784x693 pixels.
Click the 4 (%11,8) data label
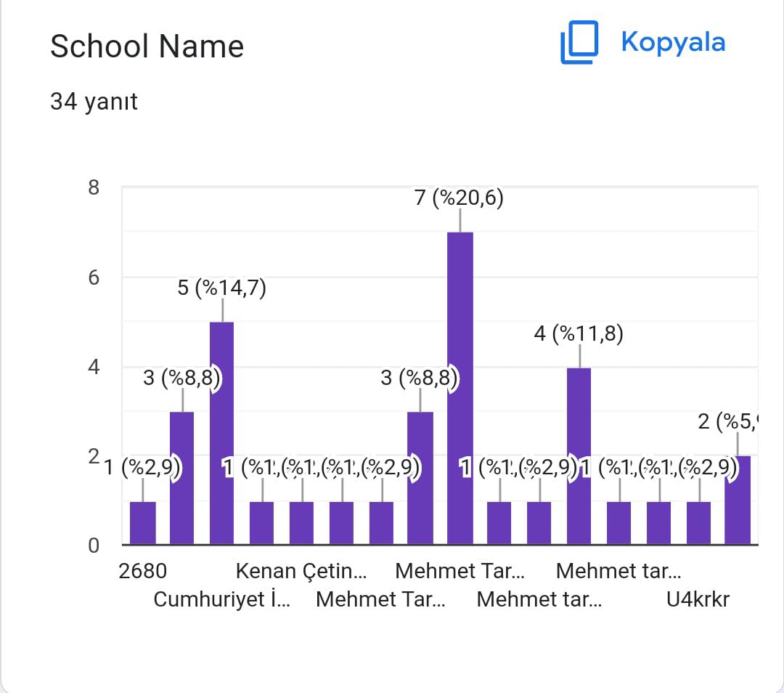pyautogui.click(x=579, y=334)
